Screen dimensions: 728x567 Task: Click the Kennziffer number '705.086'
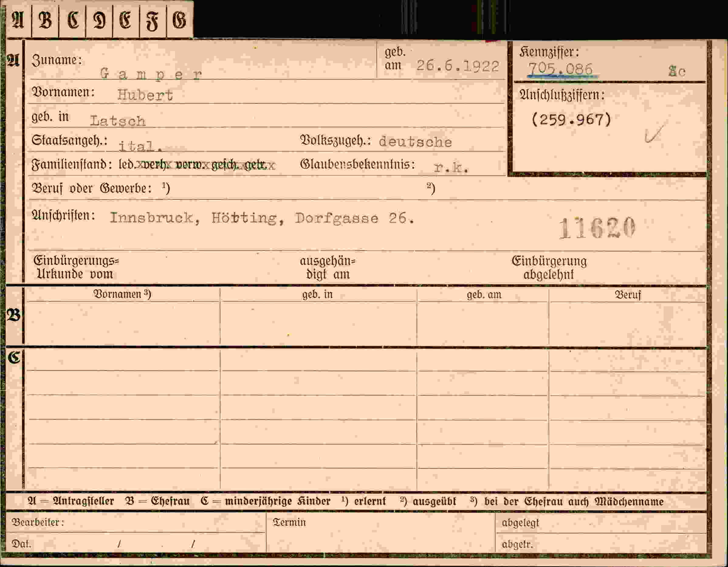(561, 69)
